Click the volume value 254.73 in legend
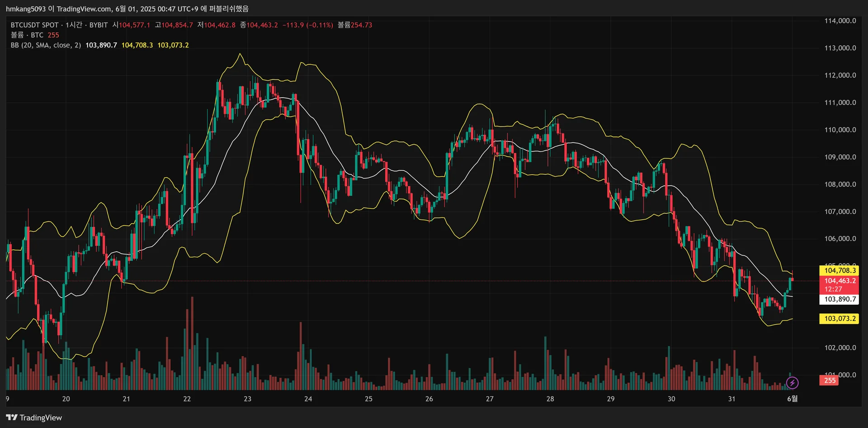 click(x=362, y=25)
